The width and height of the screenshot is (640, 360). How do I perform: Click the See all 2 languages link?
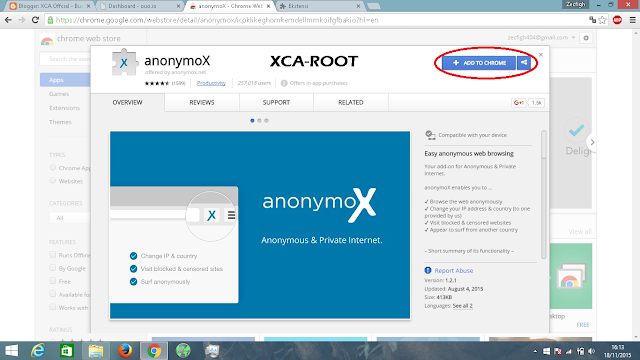462,306
